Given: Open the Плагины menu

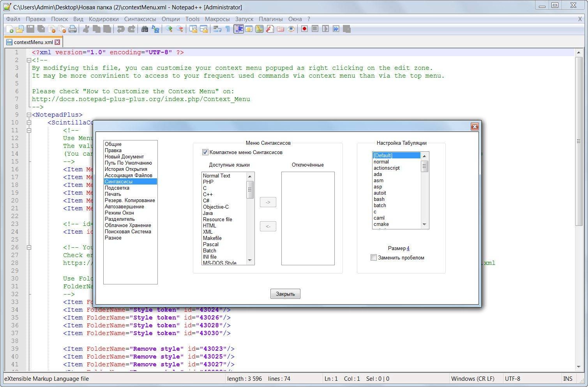Looking at the screenshot, I should coord(271,19).
